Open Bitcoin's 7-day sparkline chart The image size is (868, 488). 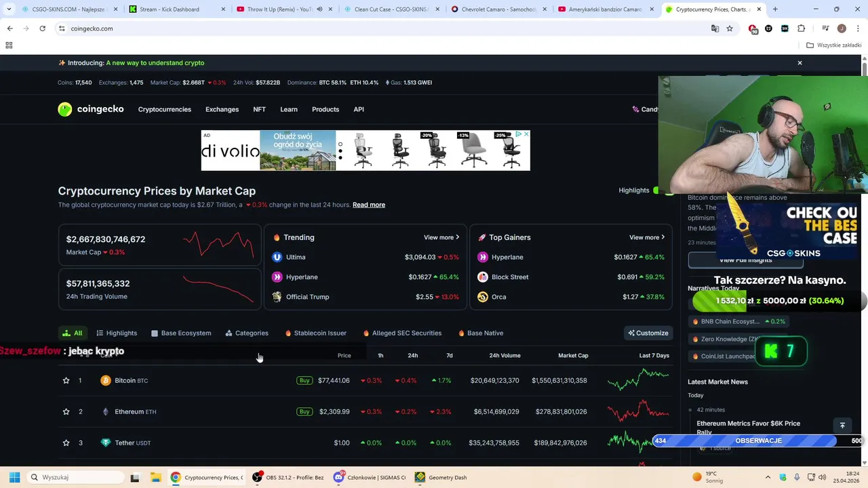click(x=639, y=380)
